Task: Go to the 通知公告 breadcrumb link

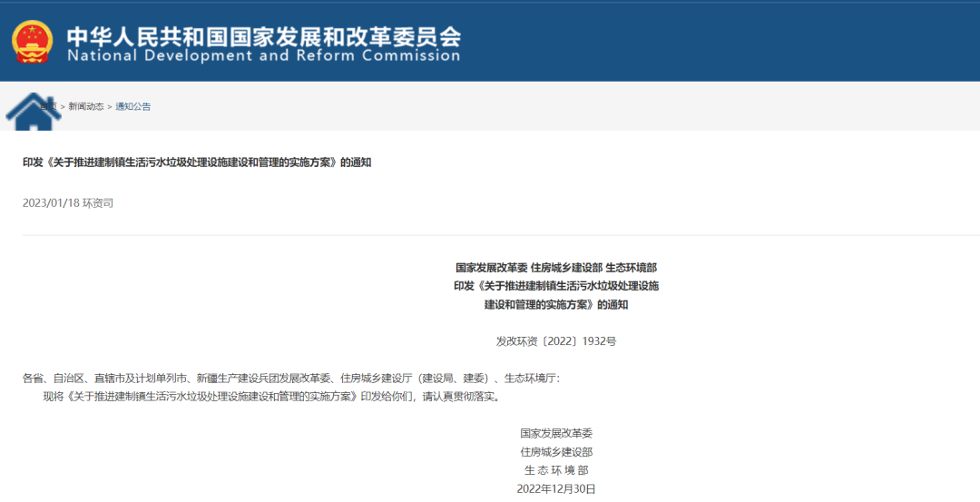Action: pos(133,107)
